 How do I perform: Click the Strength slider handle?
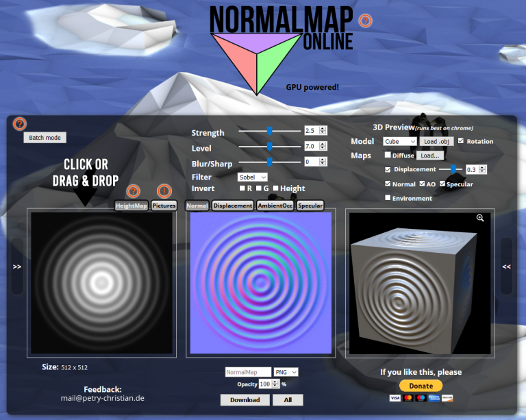270,130
